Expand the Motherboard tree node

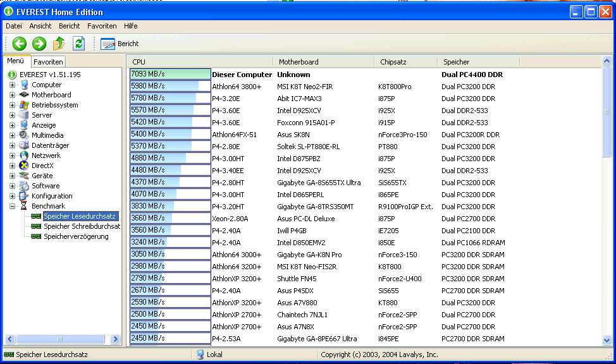(12, 95)
